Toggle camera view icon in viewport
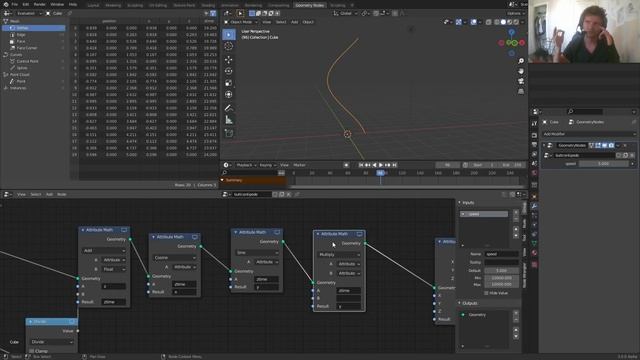This screenshot has height=360, width=640. click(521, 81)
